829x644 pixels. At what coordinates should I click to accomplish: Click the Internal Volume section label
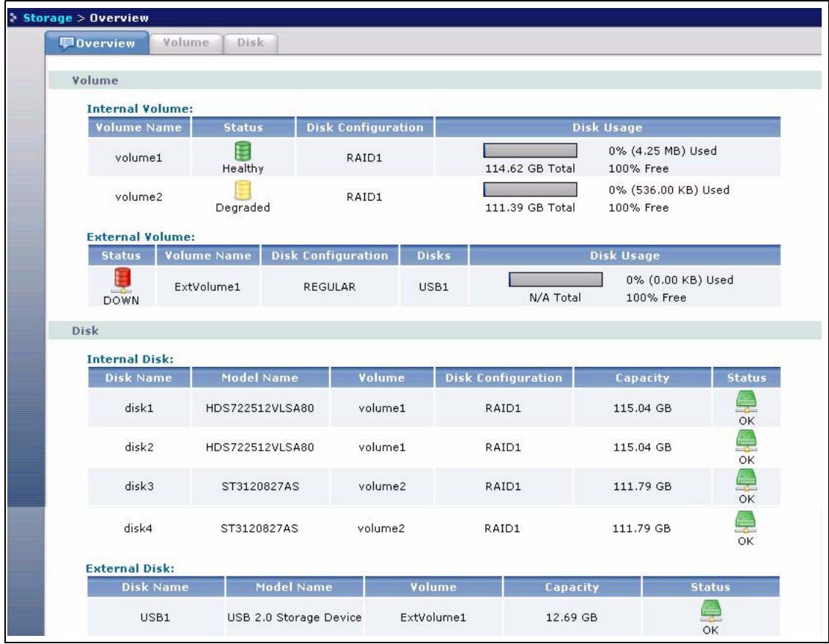click(140, 109)
